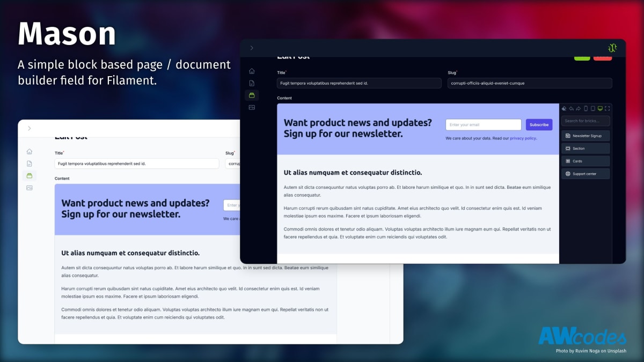644x362 pixels.
Task: Select the highlighted stack icon in the dark sidebar
Action: coord(252,95)
